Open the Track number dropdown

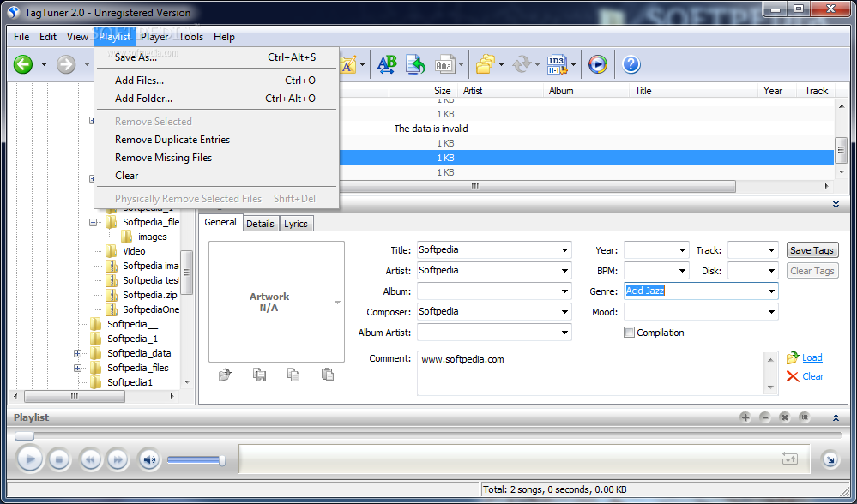[771, 250]
